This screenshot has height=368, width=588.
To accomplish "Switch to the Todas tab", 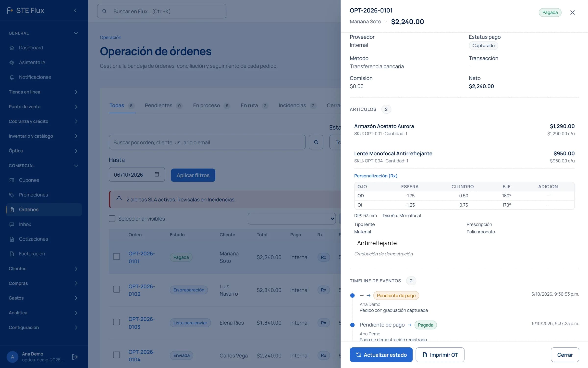I will [122, 105].
